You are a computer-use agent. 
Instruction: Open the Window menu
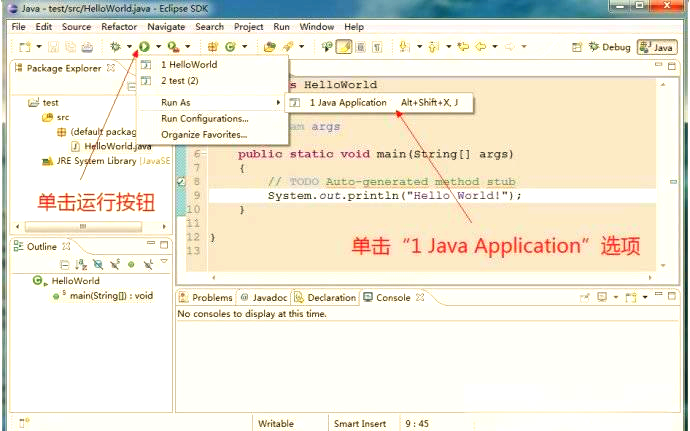pos(317,27)
